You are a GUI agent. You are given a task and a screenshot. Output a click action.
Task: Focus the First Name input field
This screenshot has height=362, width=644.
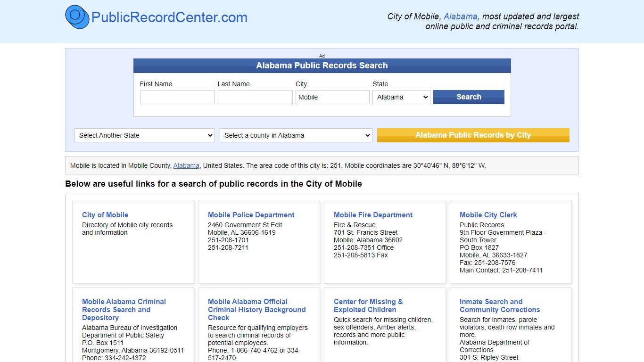coord(177,97)
